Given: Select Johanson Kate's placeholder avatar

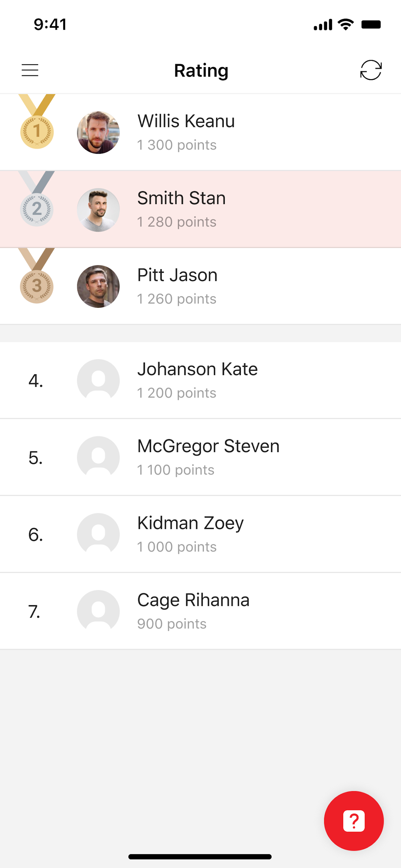Looking at the screenshot, I should click(98, 380).
